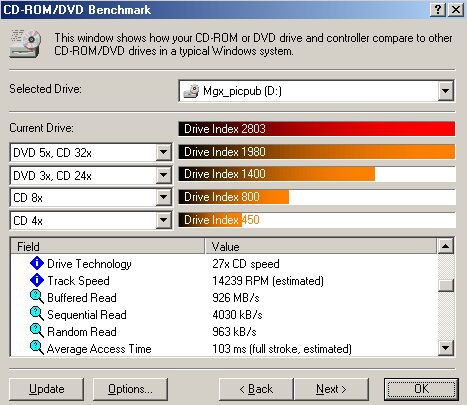Click the CD-ROM drive icon in header
467x405 pixels.
coord(25,44)
